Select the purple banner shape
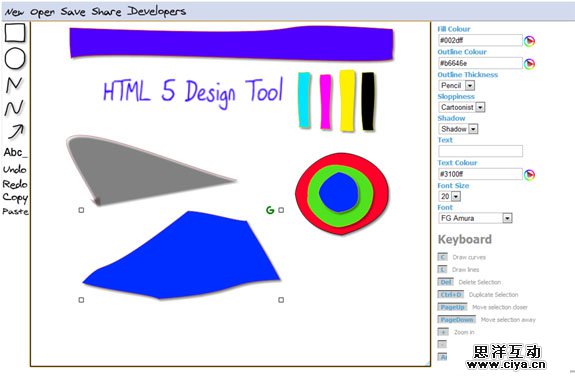Screen dimensions: 575x380 point(231,43)
